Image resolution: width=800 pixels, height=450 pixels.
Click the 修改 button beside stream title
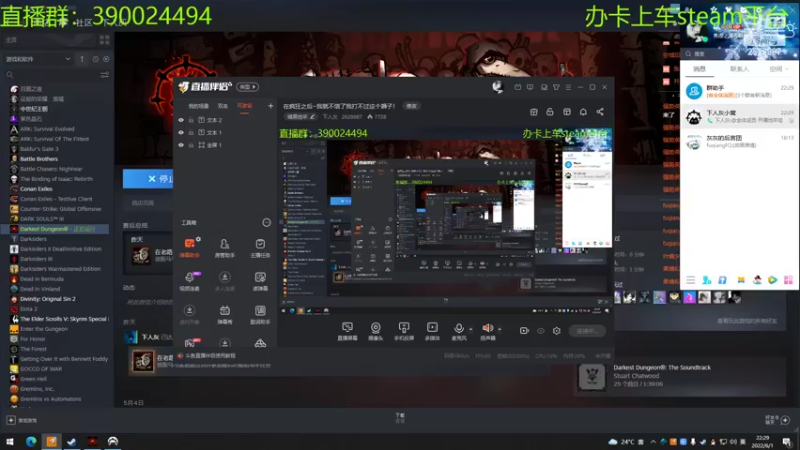pyautogui.click(x=411, y=106)
